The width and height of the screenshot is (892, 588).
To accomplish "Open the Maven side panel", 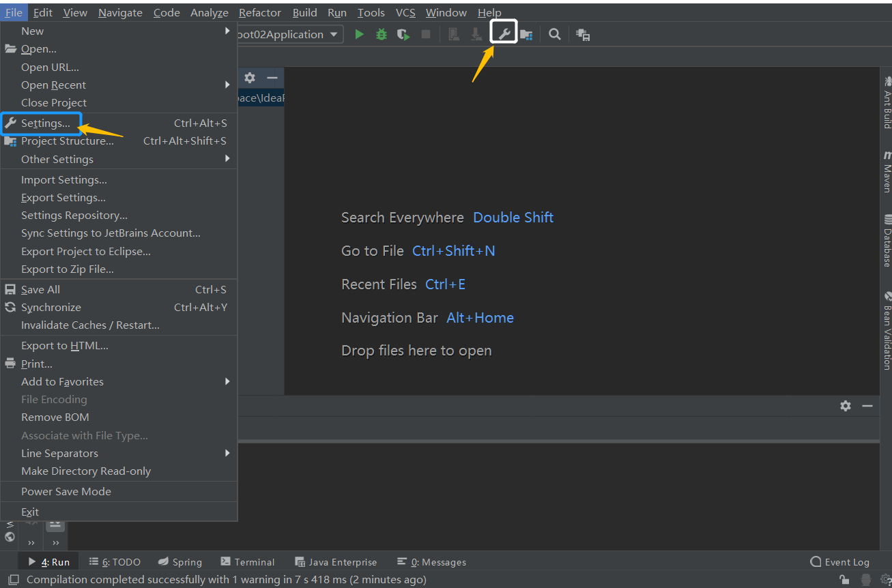I will pos(887,172).
